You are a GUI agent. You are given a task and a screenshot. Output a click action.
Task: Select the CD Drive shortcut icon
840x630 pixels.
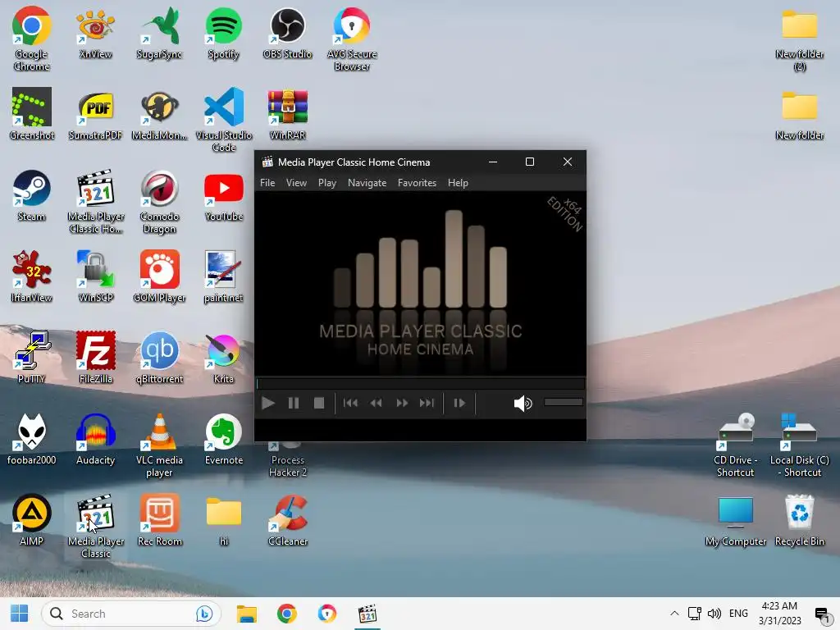click(x=736, y=445)
